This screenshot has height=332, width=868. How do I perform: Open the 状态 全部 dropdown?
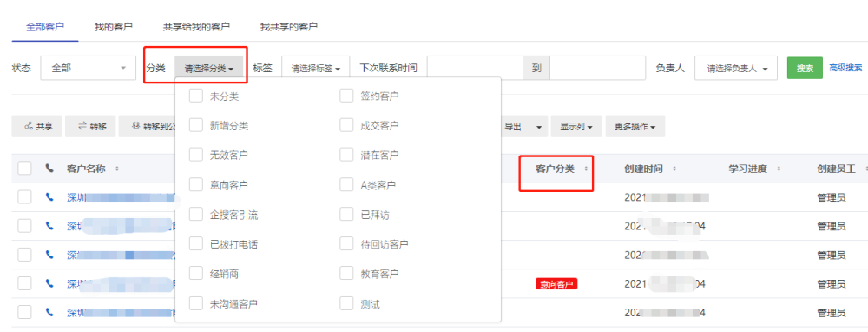point(88,68)
